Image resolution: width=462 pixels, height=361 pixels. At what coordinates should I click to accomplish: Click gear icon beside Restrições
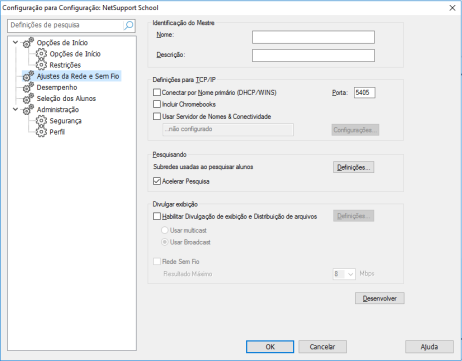(41, 65)
